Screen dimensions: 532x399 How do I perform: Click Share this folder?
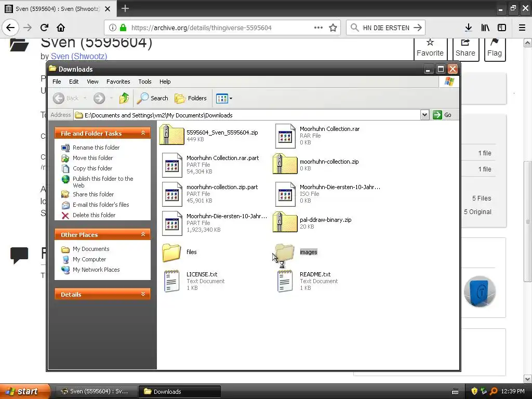tap(94, 194)
